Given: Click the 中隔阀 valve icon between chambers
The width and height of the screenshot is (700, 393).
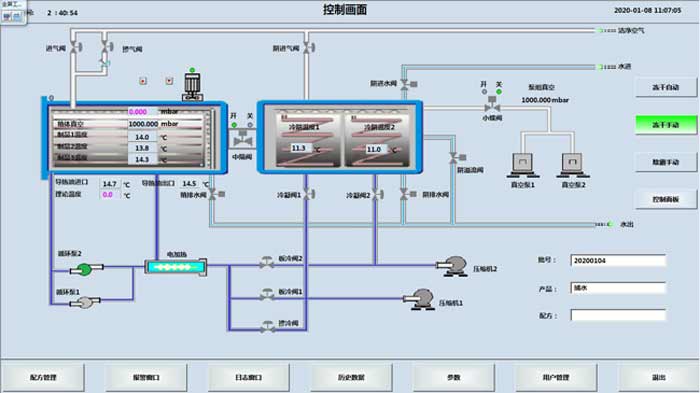Looking at the screenshot, I should 242,138.
